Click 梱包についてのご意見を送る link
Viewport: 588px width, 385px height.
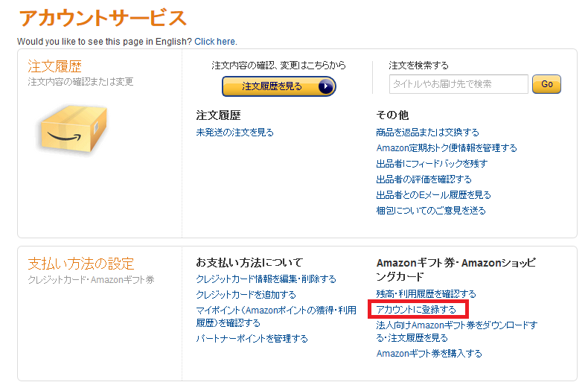[431, 211]
